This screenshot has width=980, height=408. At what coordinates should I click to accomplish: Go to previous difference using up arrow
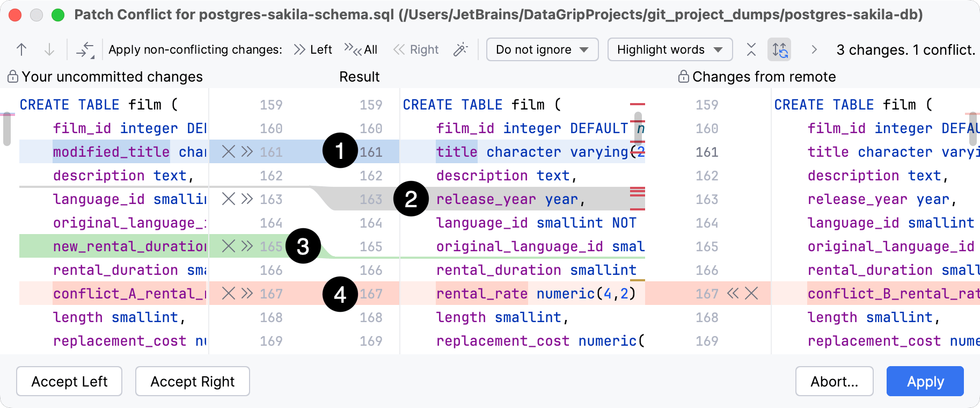click(x=21, y=50)
